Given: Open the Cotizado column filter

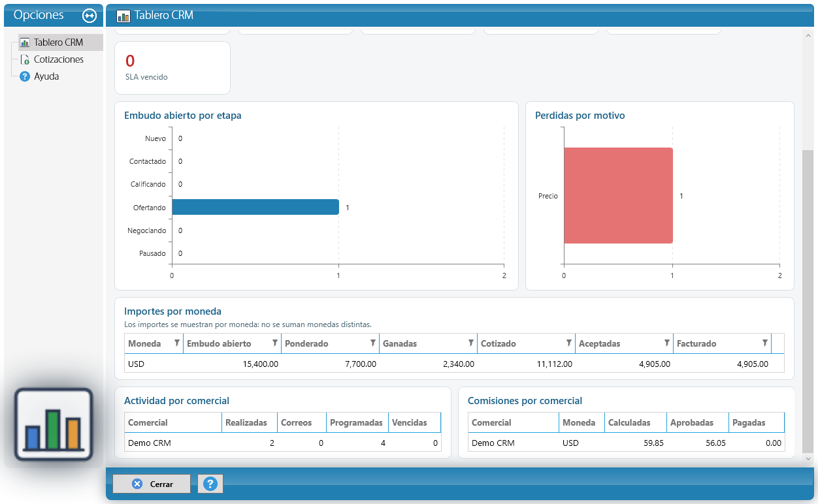Looking at the screenshot, I should pyautogui.click(x=569, y=343).
